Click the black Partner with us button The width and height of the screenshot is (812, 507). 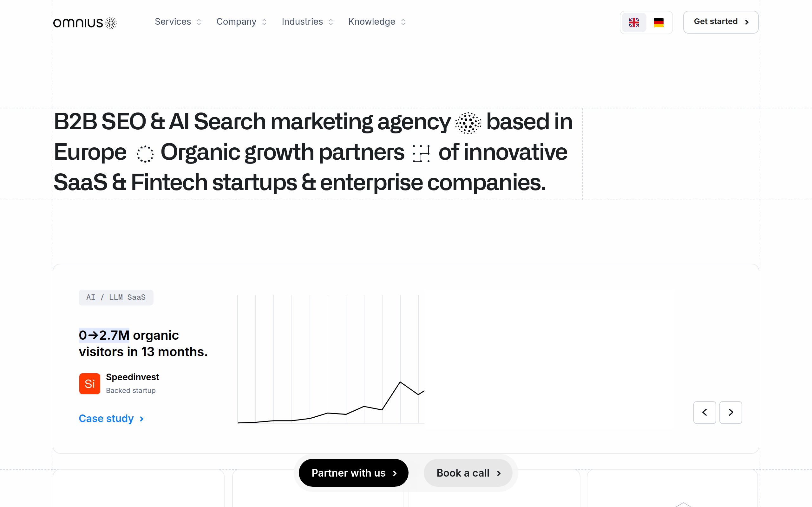point(353,473)
